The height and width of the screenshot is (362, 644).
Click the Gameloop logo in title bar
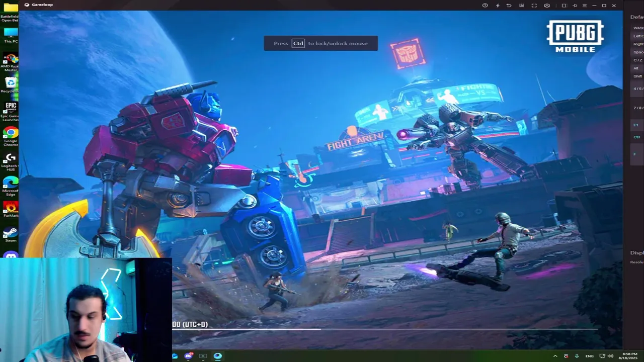[x=27, y=5]
